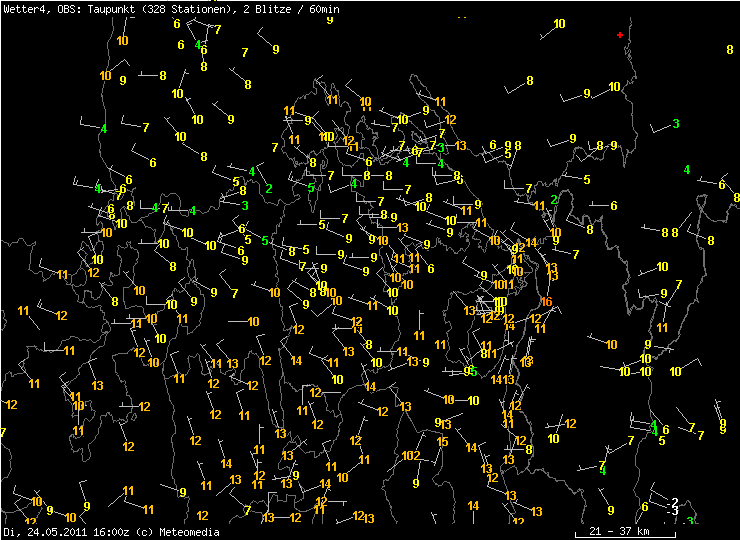
Task: Click the white negative value -2
Action: click(x=673, y=502)
